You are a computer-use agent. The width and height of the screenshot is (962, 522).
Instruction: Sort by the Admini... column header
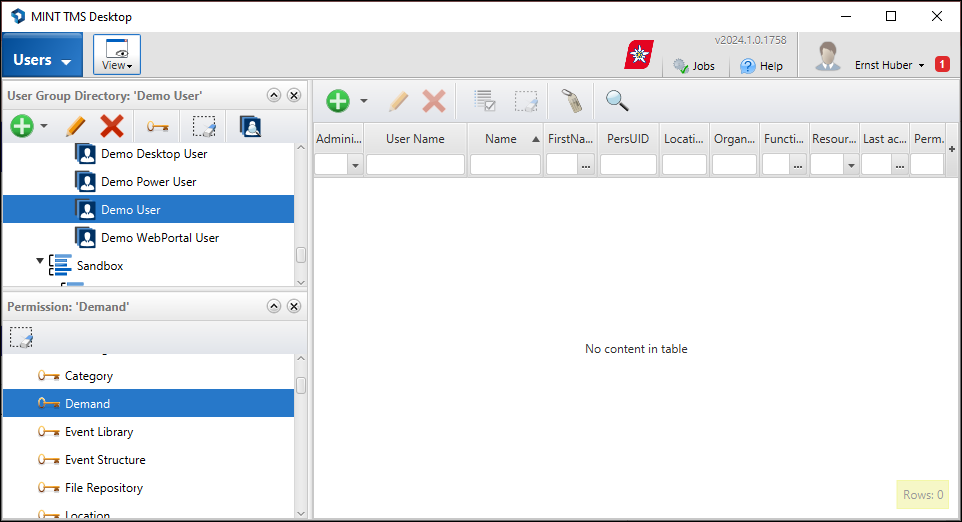click(339, 139)
